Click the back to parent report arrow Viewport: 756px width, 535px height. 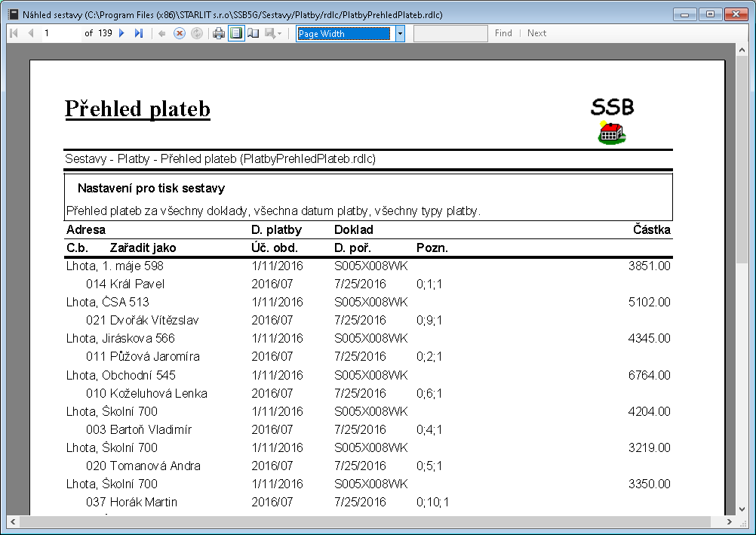click(162, 33)
